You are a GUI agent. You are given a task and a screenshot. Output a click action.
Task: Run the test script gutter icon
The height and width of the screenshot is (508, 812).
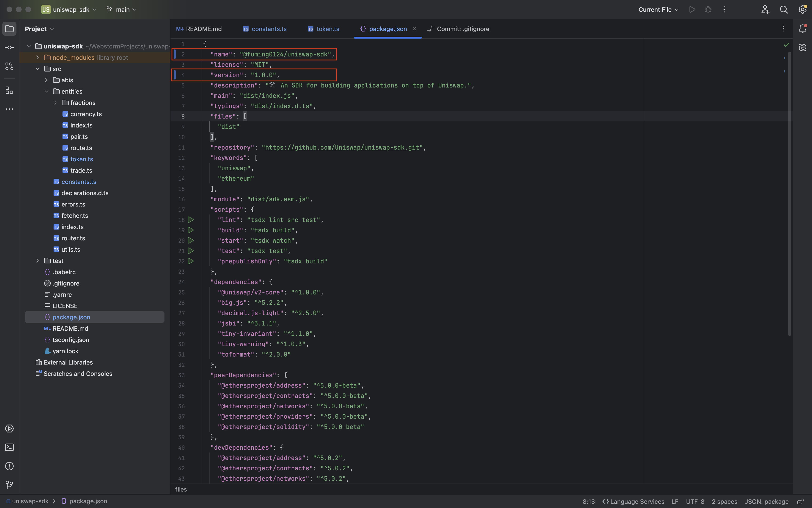[x=191, y=251]
